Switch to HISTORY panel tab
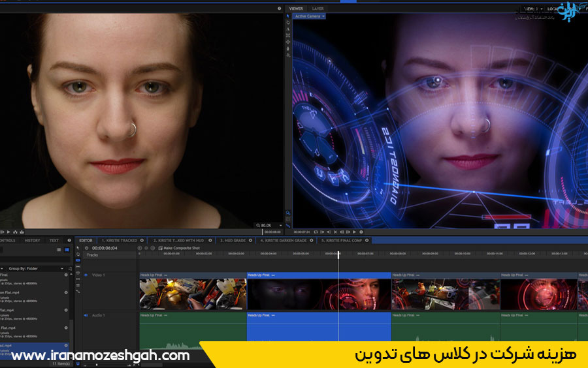This screenshot has width=588, height=368. [32, 240]
